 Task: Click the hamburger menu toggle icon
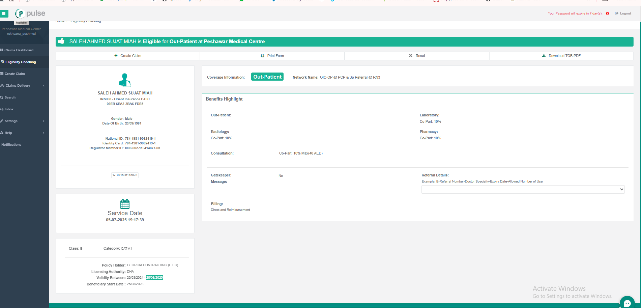click(4, 13)
